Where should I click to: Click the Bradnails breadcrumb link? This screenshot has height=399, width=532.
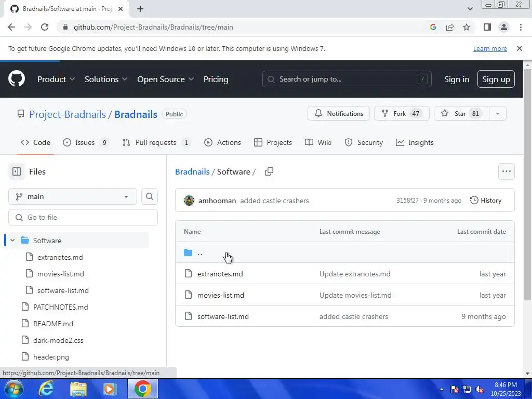click(x=192, y=171)
